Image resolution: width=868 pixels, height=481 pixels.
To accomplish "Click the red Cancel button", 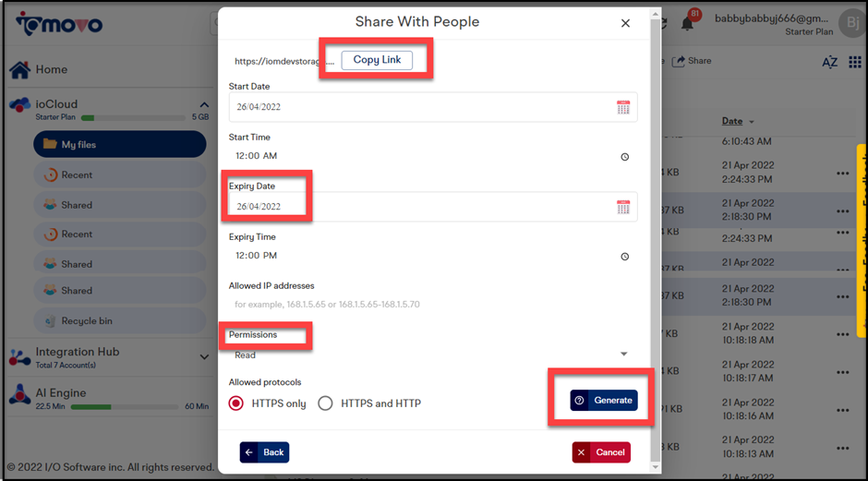I will (x=601, y=452).
